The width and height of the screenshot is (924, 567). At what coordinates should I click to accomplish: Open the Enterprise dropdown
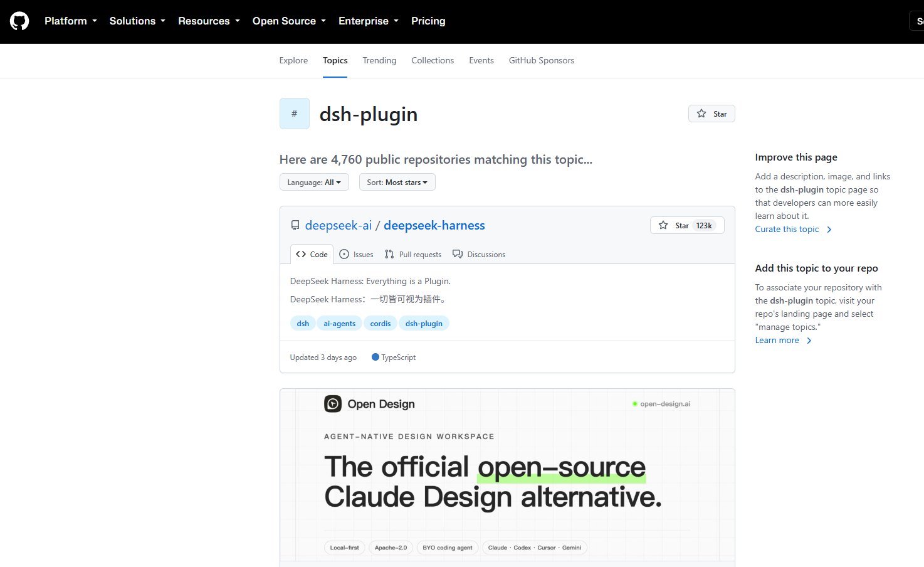pyautogui.click(x=368, y=21)
